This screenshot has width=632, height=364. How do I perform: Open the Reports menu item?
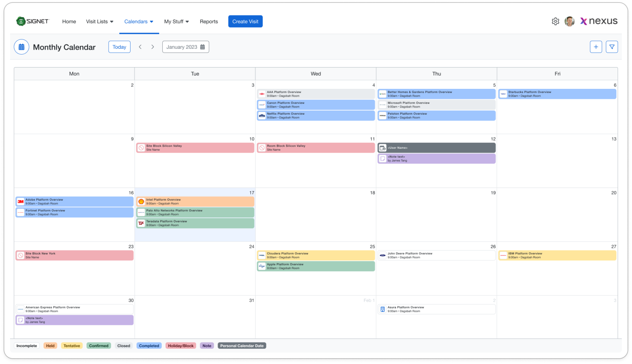point(209,21)
